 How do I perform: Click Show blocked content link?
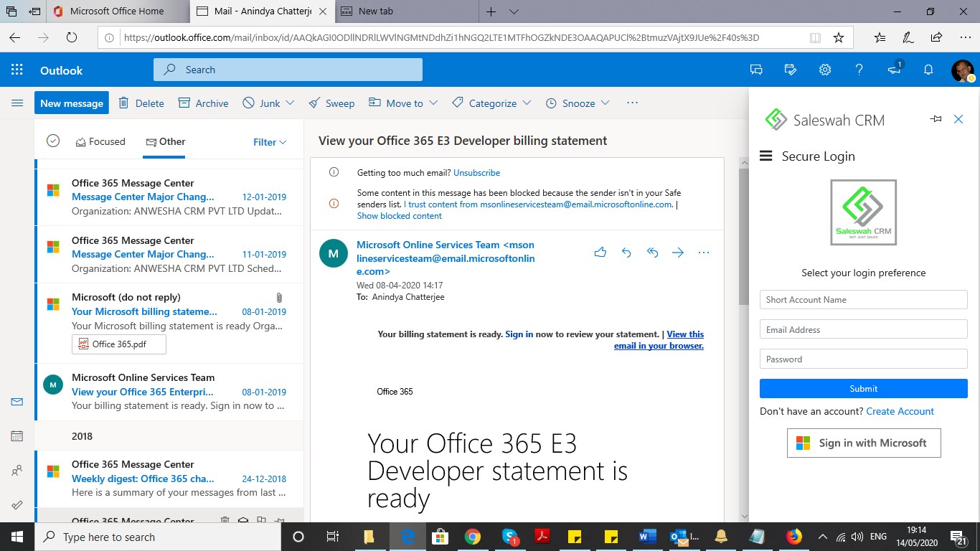(x=400, y=216)
